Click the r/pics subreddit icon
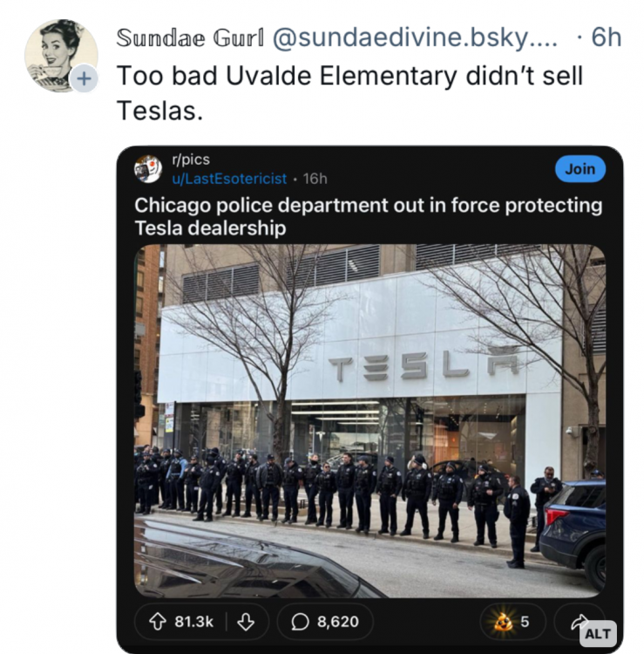This screenshot has height=654, width=644. [x=147, y=168]
